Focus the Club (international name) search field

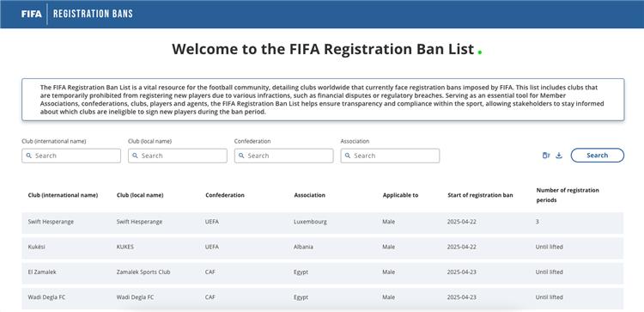(71, 156)
